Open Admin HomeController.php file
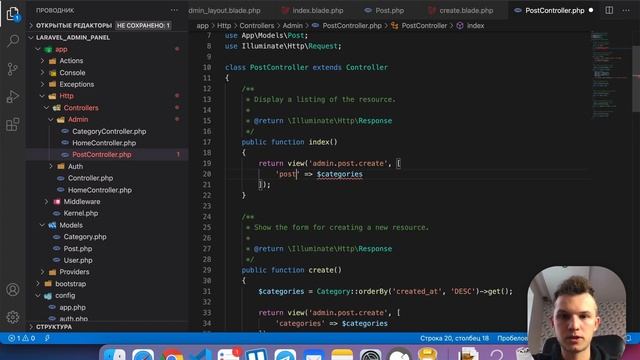 coord(104,143)
